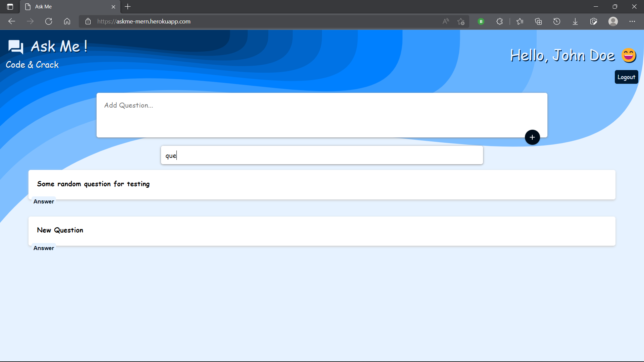Open the browser profile avatar
The width and height of the screenshot is (644, 362).
[x=613, y=21]
